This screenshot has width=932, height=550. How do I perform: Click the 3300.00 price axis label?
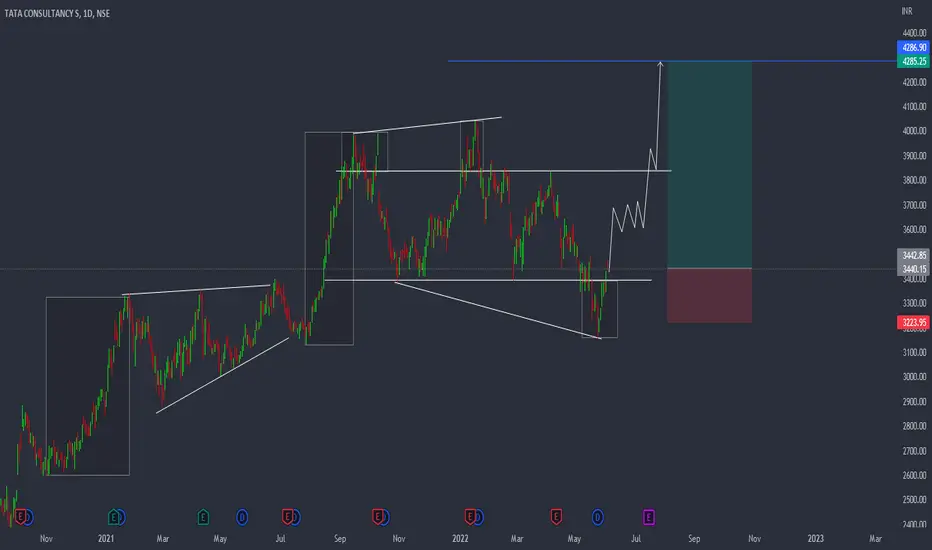click(x=914, y=303)
